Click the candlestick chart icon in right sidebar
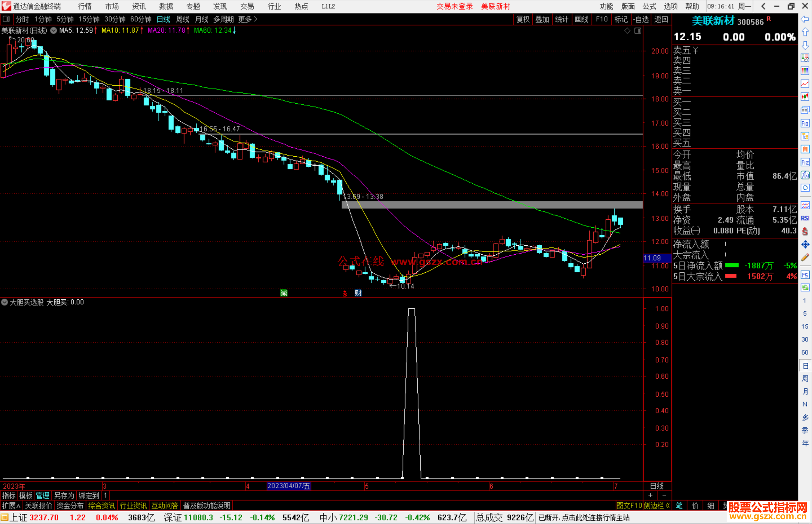Screen dimensions: 812x524 pyautogui.click(x=805, y=97)
